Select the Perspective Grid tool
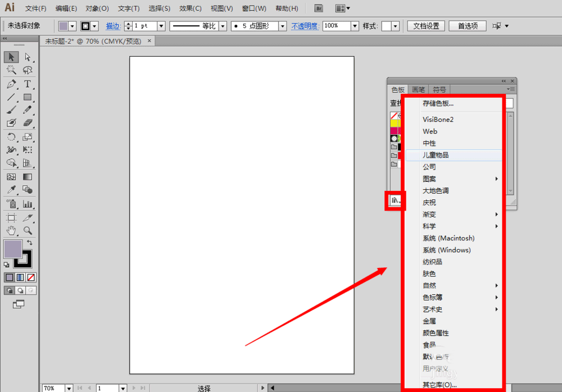 click(28, 163)
